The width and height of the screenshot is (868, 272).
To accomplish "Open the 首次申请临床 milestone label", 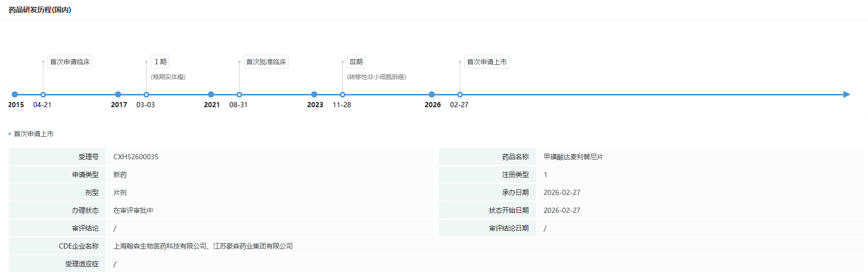I will click(x=70, y=62).
